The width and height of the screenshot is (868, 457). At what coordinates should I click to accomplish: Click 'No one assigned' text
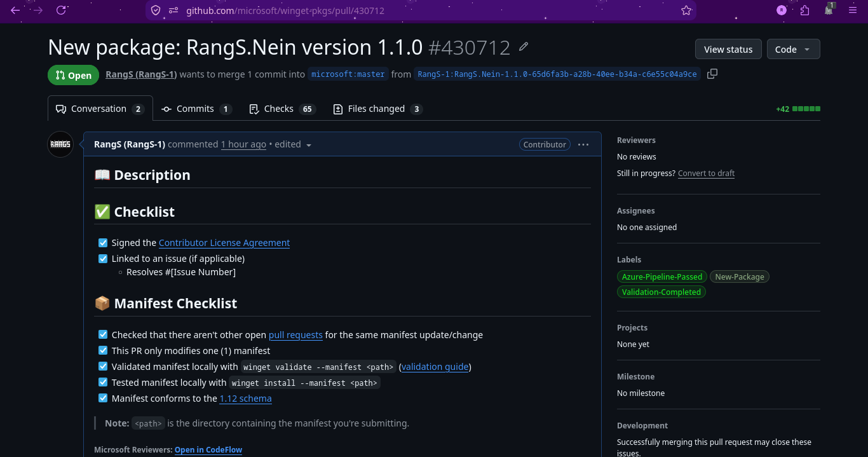pyautogui.click(x=647, y=227)
